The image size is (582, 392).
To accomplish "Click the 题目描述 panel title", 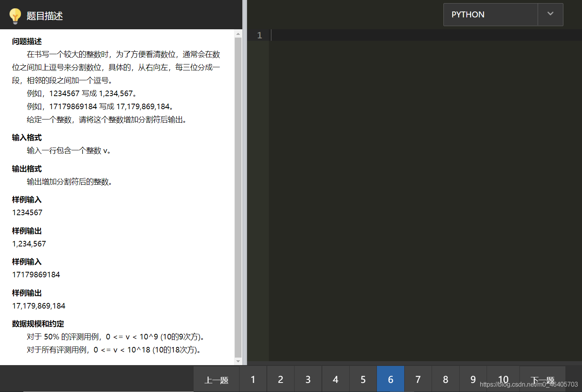I will (45, 16).
